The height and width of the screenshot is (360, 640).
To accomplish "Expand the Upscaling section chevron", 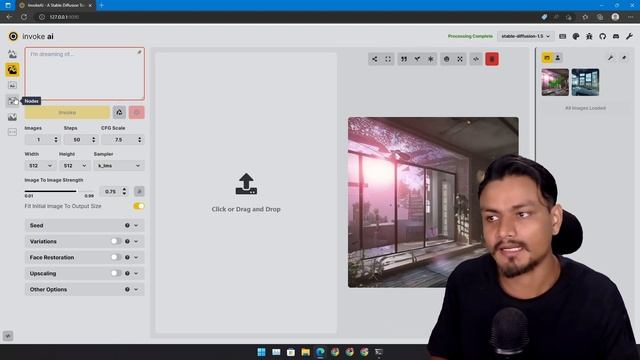I will click(x=136, y=273).
